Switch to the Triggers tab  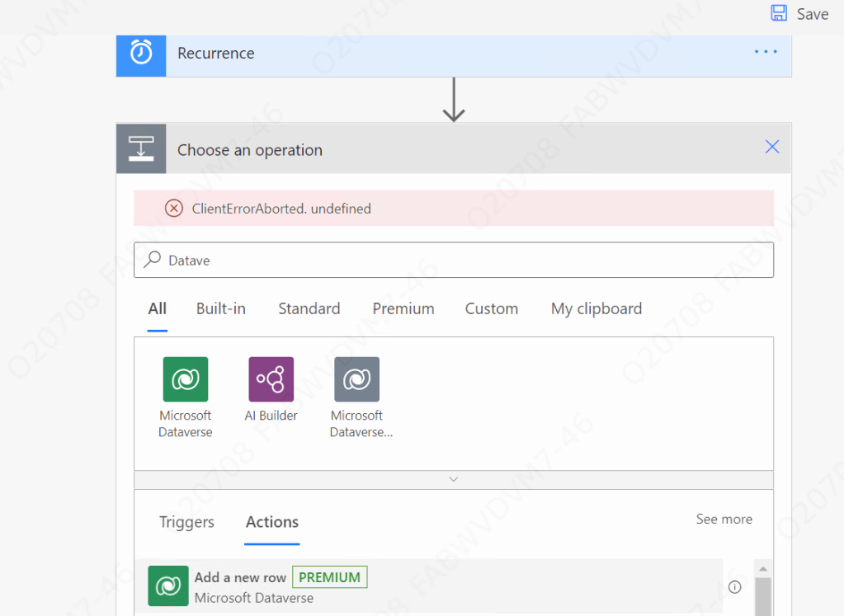tap(186, 522)
